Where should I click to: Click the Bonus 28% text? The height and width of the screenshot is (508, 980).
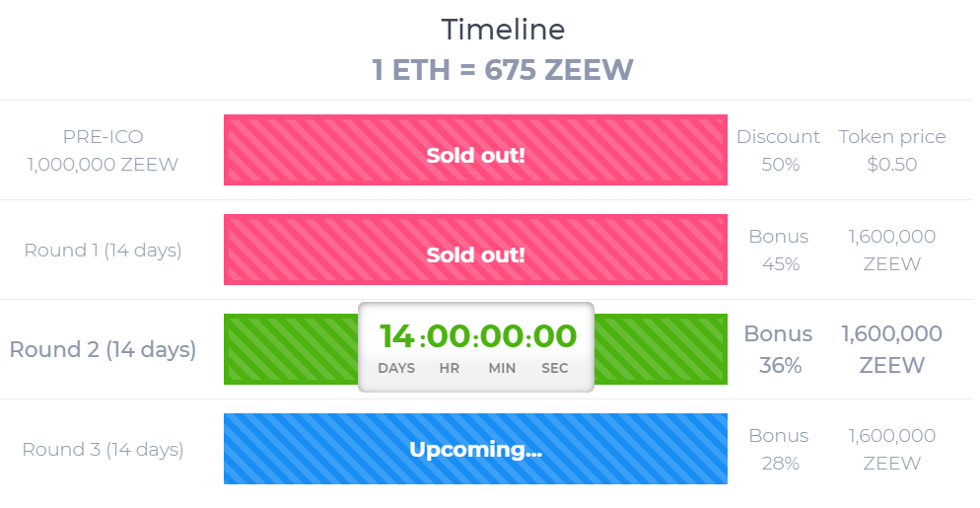click(780, 449)
